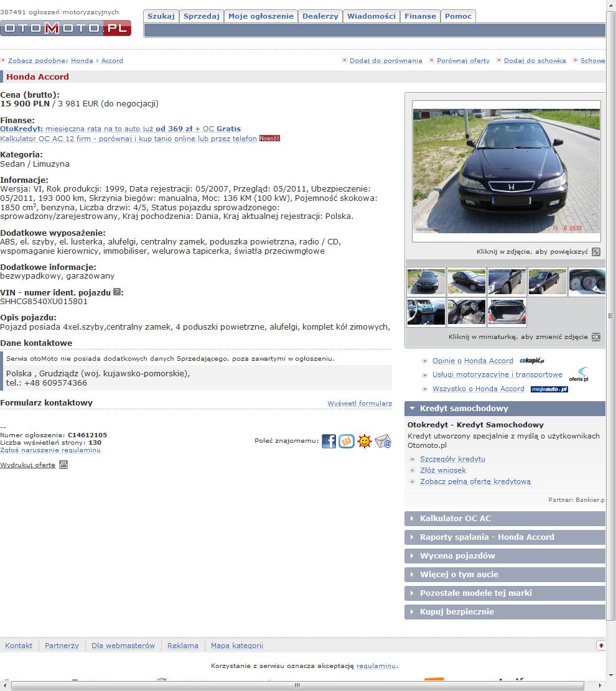Image resolution: width=616 pixels, height=691 pixels.
Task: Click icon beside 'Kliknij w miniaturkę' text
Action: pyautogui.click(x=595, y=336)
